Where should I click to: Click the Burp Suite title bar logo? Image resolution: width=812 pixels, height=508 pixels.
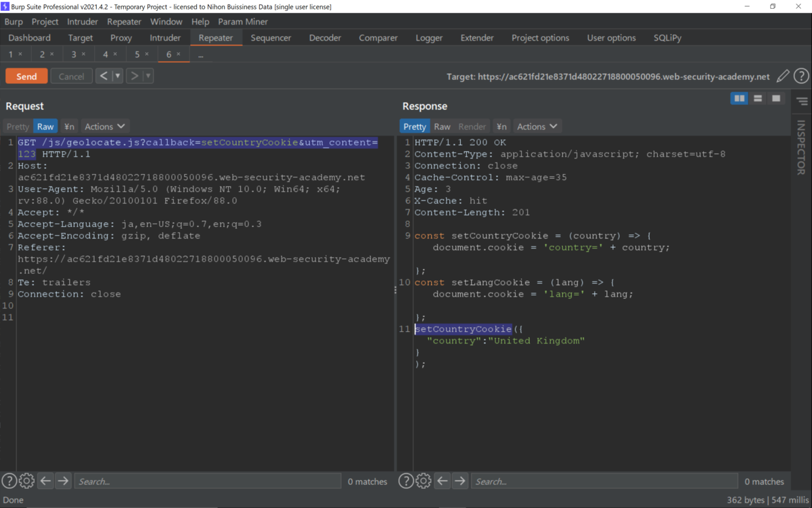coord(6,6)
